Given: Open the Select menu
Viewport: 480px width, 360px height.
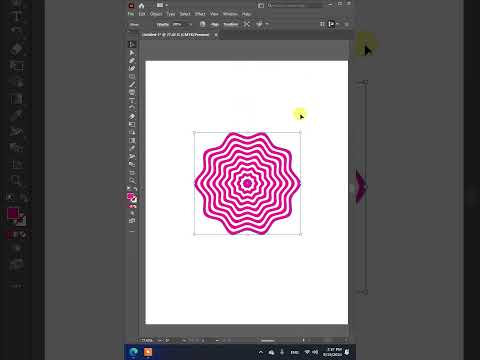Looking at the screenshot, I should click(185, 14).
